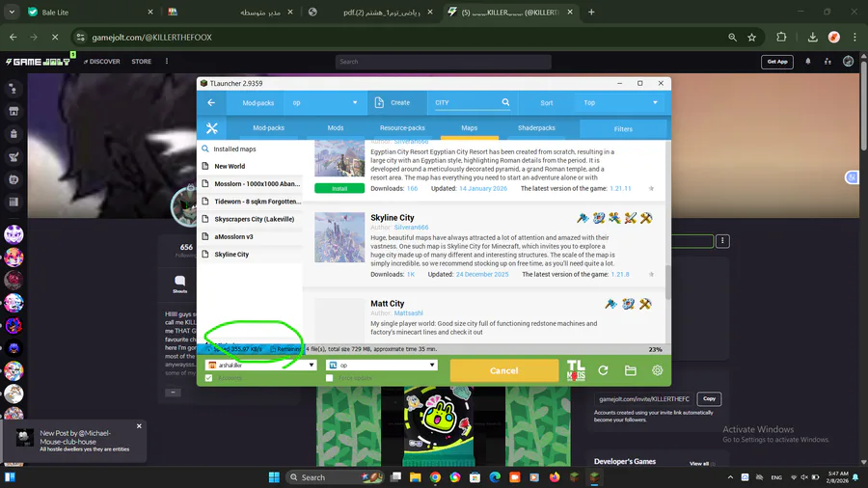
Task: Open the arshakiller account dropdown
Action: click(x=260, y=366)
